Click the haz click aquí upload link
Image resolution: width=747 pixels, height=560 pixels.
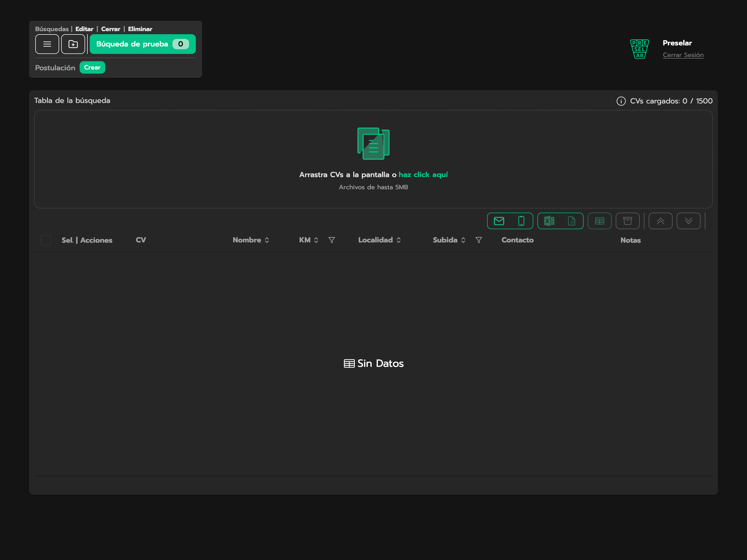pos(423,175)
